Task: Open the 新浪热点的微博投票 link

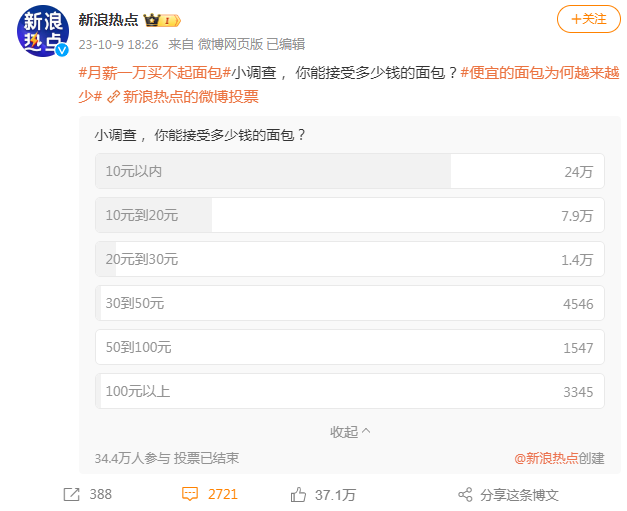Action: 190,97
